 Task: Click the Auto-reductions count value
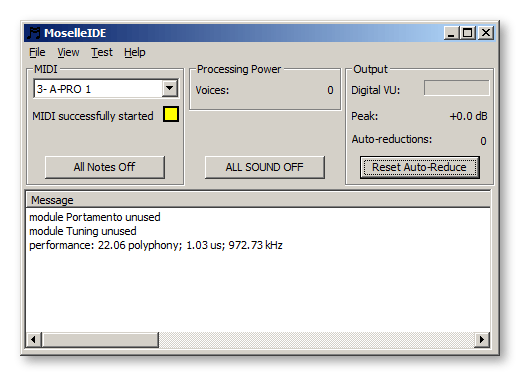[483, 141]
